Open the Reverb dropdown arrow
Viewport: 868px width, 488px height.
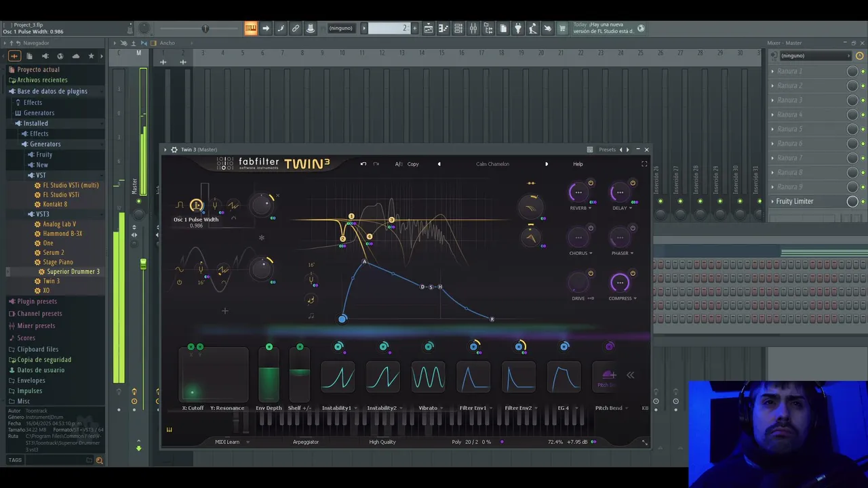click(590, 208)
